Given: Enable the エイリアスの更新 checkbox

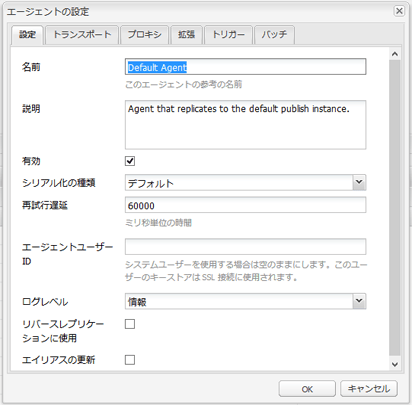Looking at the screenshot, I should pyautogui.click(x=130, y=360).
